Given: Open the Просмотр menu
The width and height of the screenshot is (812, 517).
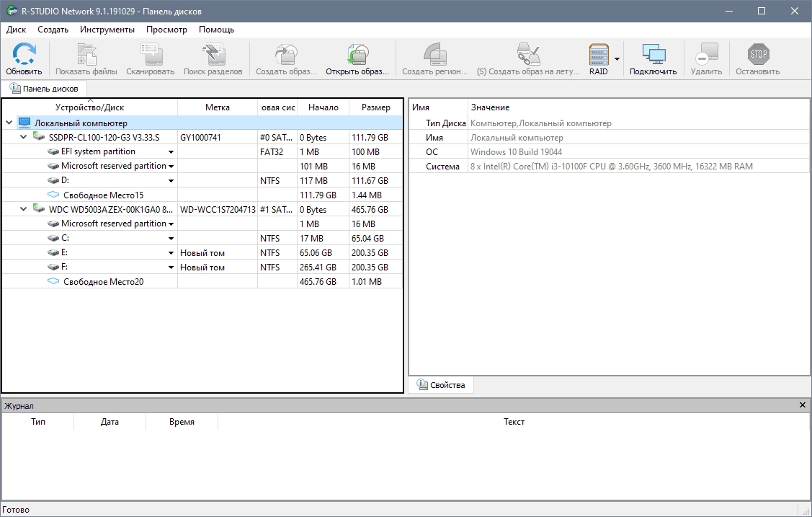Looking at the screenshot, I should coord(166,30).
